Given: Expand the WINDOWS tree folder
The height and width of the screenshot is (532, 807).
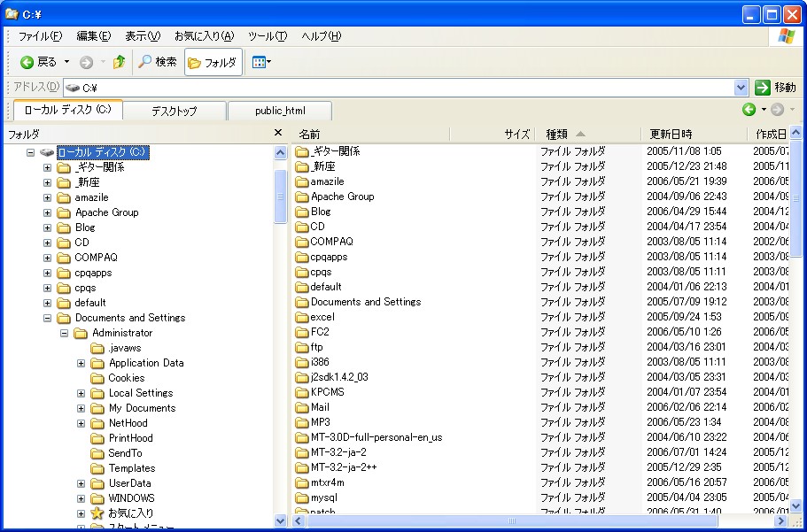Looking at the screenshot, I should [x=81, y=498].
